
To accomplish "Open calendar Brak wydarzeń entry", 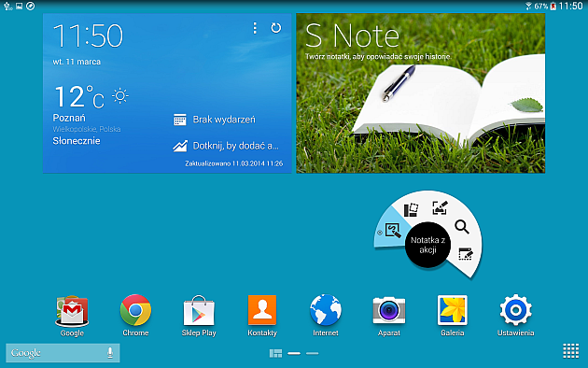I will 214,120.
